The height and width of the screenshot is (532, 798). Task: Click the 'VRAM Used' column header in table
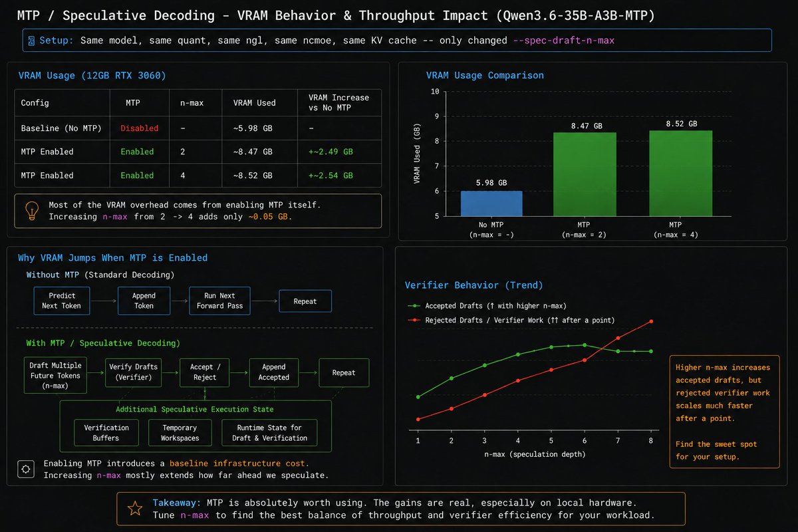255,103
